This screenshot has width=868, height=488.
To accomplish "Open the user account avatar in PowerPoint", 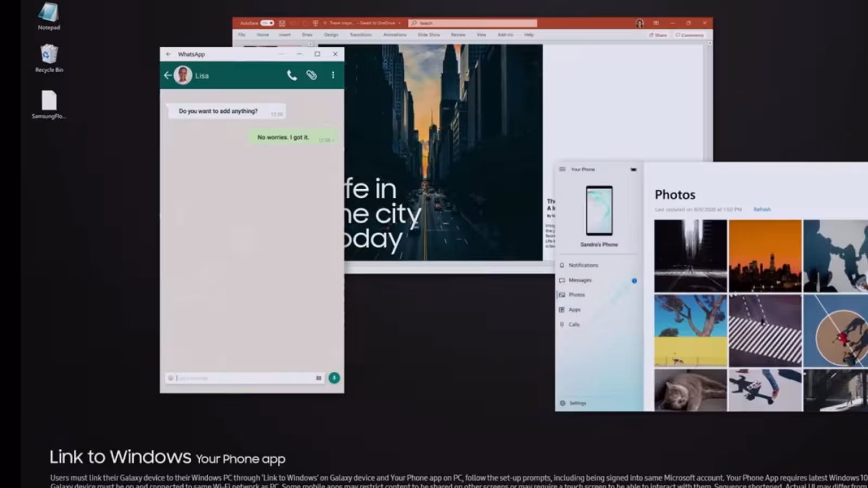I will (640, 23).
